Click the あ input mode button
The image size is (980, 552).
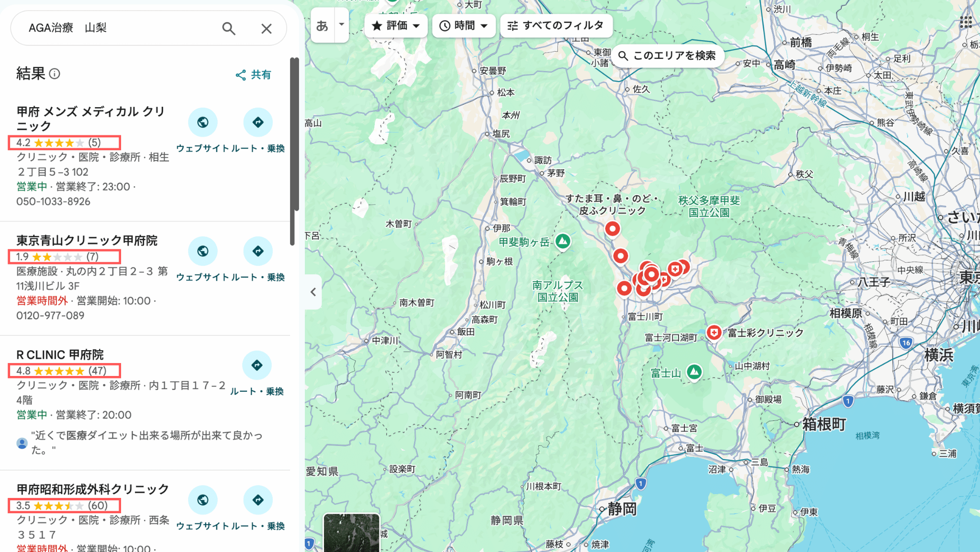[323, 25]
